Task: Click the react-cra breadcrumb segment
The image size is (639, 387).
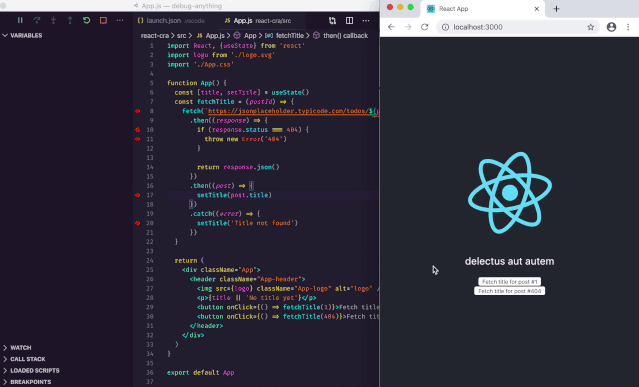Action: click(x=155, y=35)
